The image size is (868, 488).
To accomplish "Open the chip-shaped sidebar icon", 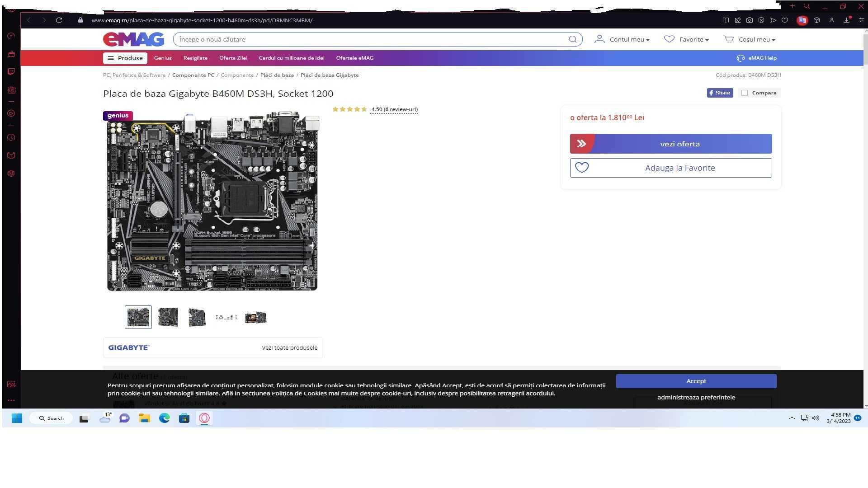I will point(11,90).
